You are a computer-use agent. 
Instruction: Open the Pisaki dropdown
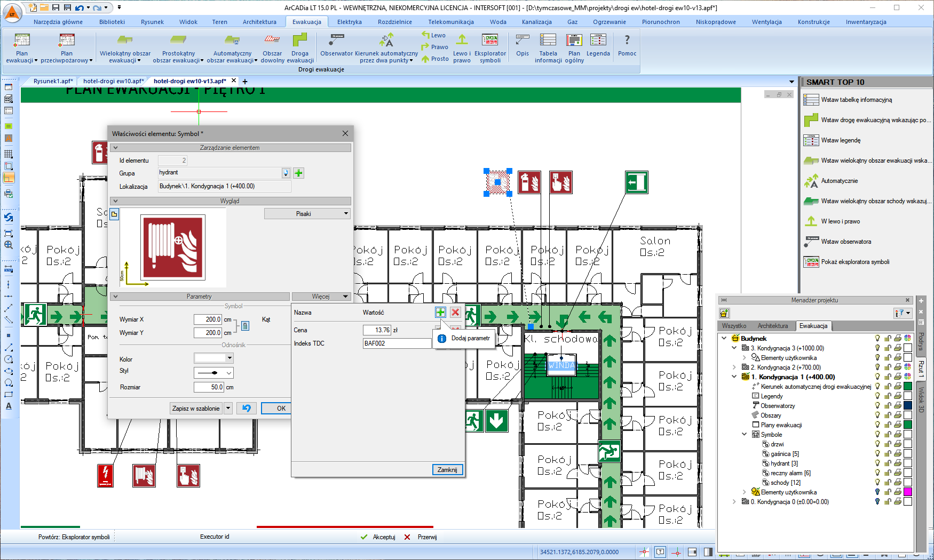307,213
